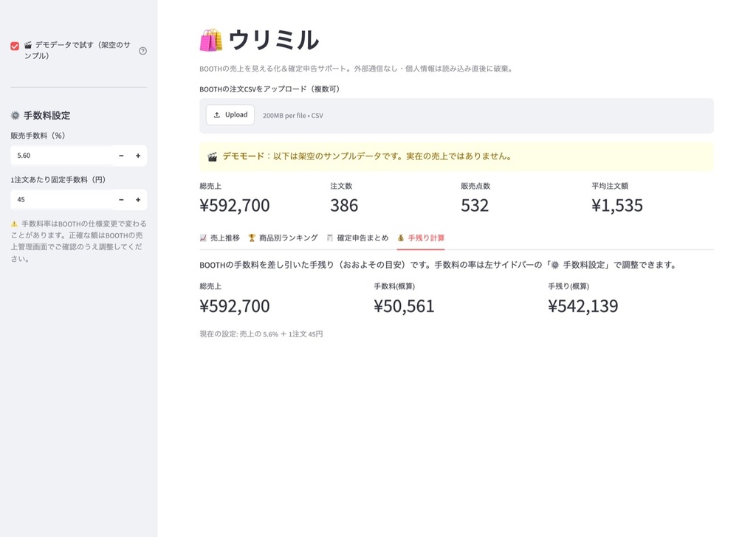Decrease 固定手数料 with the minus button
Image resolution: width=756 pixels, height=537 pixels.
tap(122, 199)
